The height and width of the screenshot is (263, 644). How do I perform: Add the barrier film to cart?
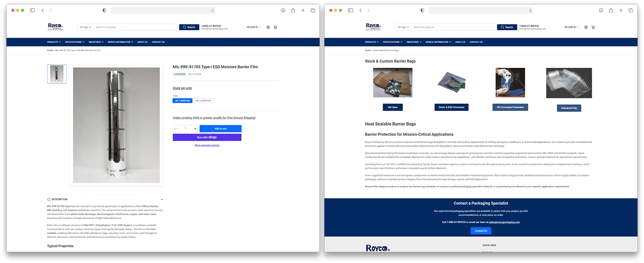click(x=221, y=128)
